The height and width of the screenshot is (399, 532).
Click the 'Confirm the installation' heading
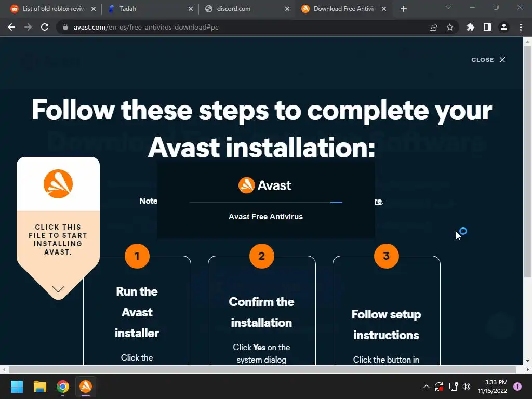[262, 312]
